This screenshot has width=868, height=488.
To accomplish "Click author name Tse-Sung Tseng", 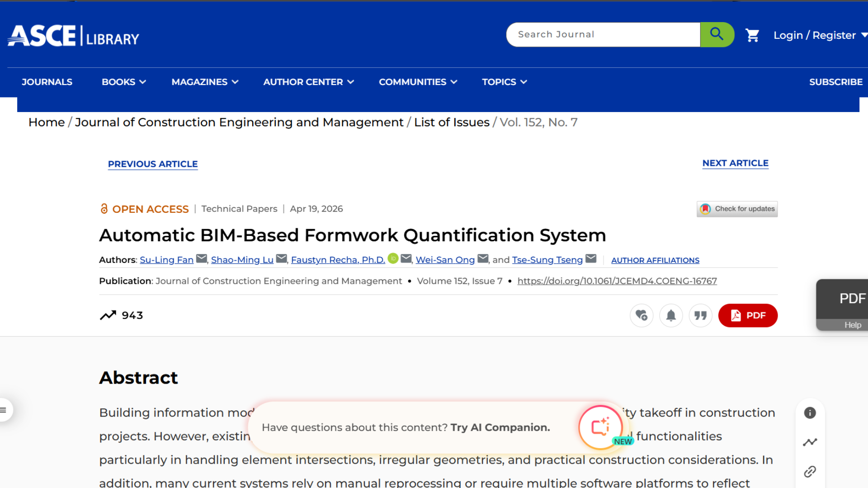I will (x=547, y=260).
